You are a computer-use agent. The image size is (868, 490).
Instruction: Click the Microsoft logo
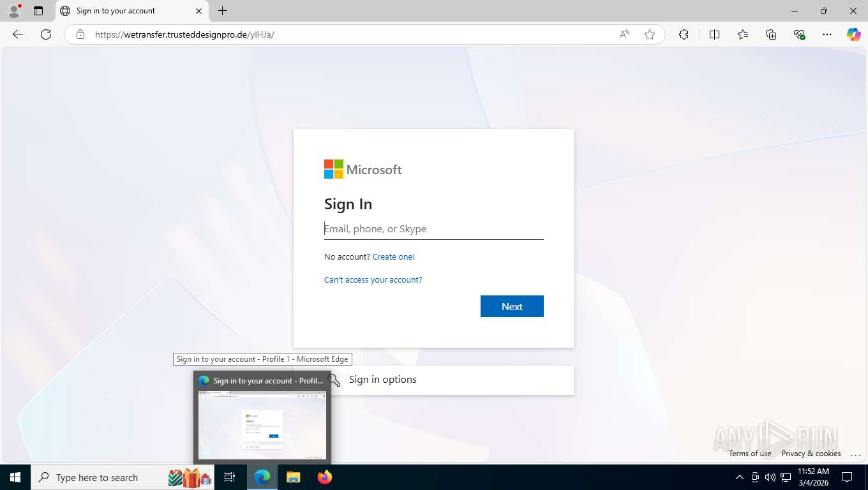tap(363, 170)
